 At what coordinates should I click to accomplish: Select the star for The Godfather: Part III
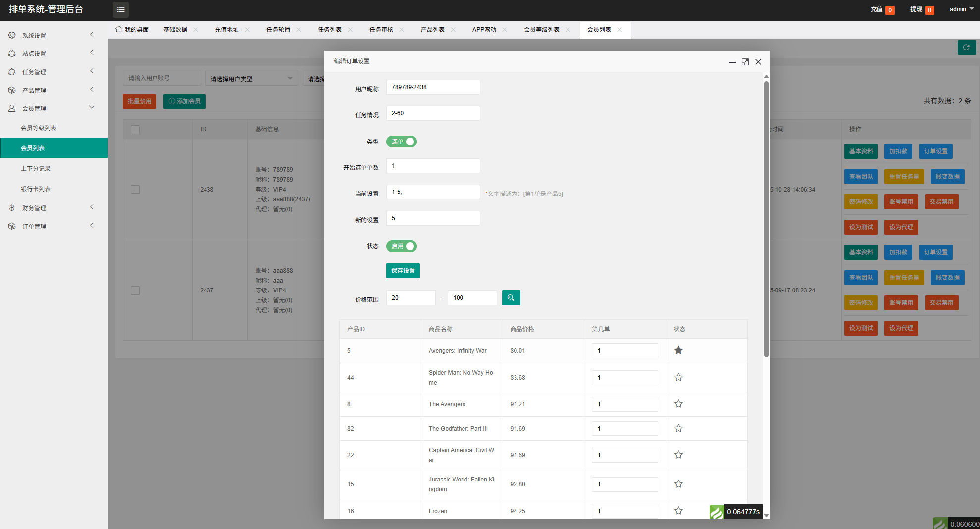pyautogui.click(x=678, y=429)
